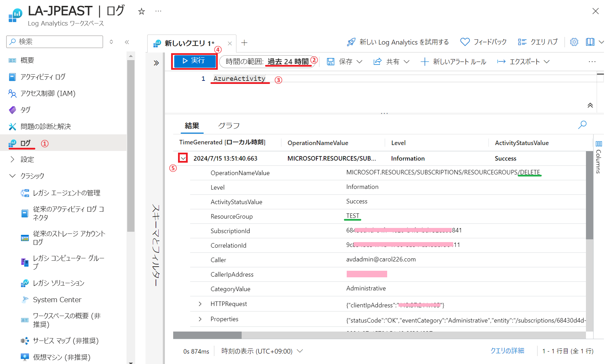Click the favorite star icon next to the title
This screenshot has height=364, width=607.
pos(141,12)
